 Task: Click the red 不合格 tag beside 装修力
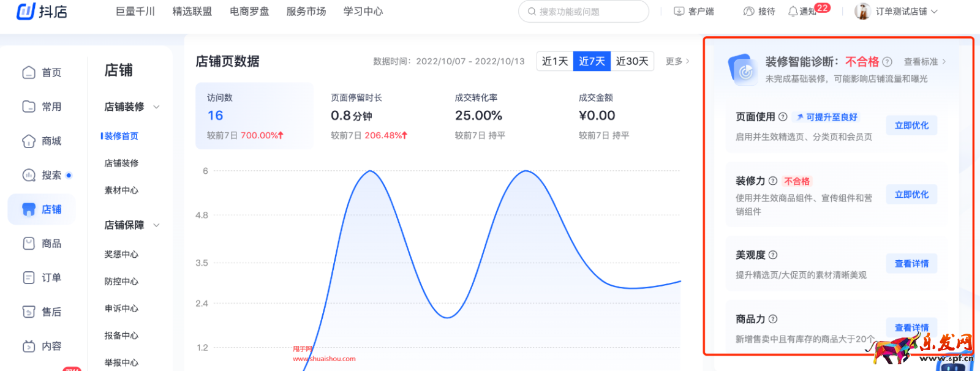coord(797,181)
